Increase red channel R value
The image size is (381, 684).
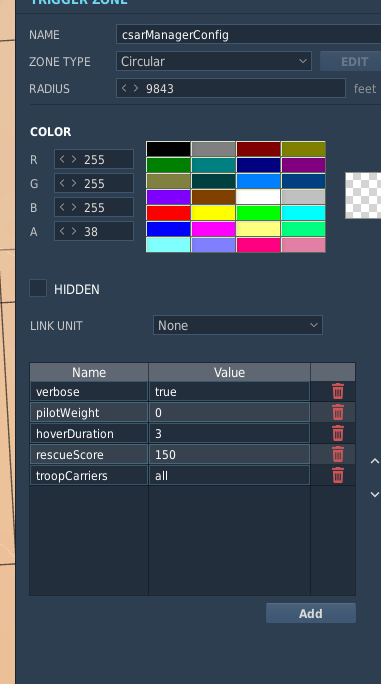coord(74,159)
